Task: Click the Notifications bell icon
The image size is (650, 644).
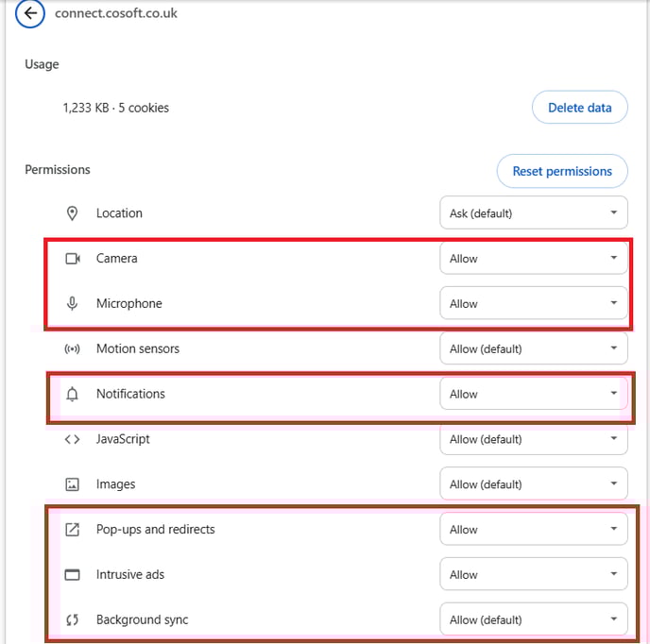Action: click(72, 394)
